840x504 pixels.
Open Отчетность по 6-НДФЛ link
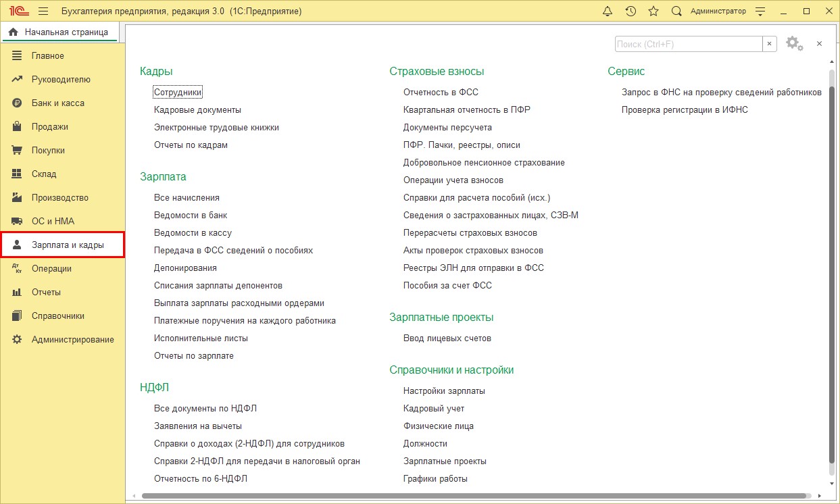coord(200,478)
